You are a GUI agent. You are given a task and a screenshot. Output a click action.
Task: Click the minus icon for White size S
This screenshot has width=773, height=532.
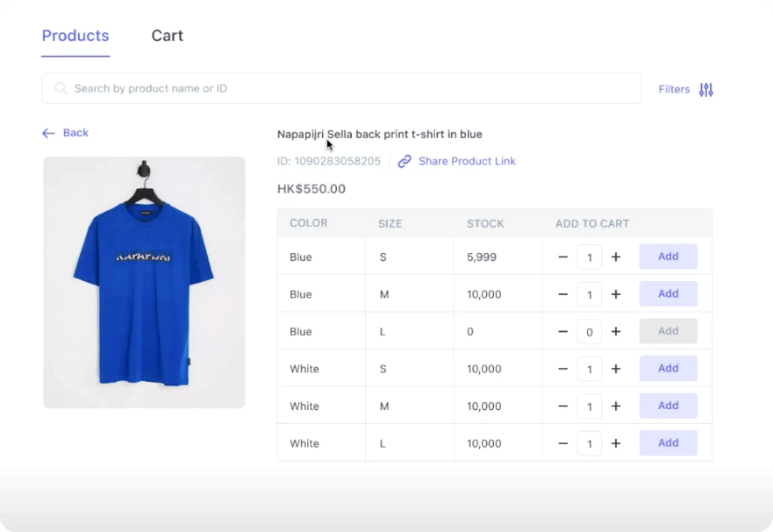pyautogui.click(x=562, y=368)
